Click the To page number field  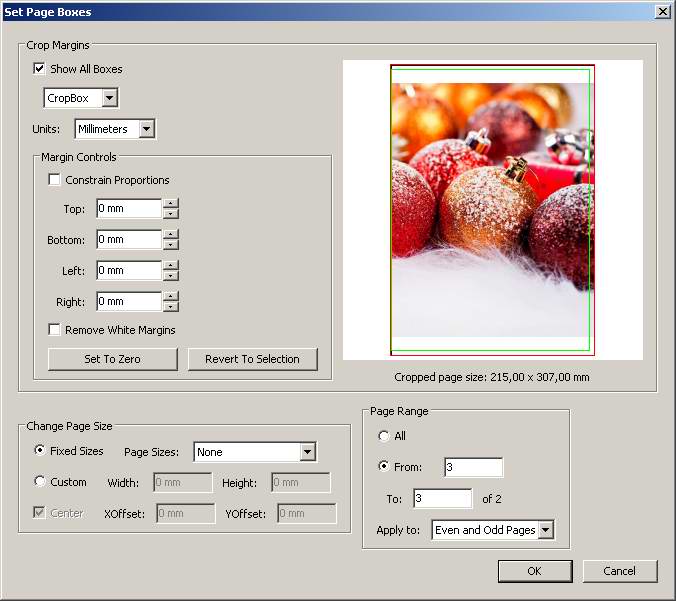(x=442, y=498)
